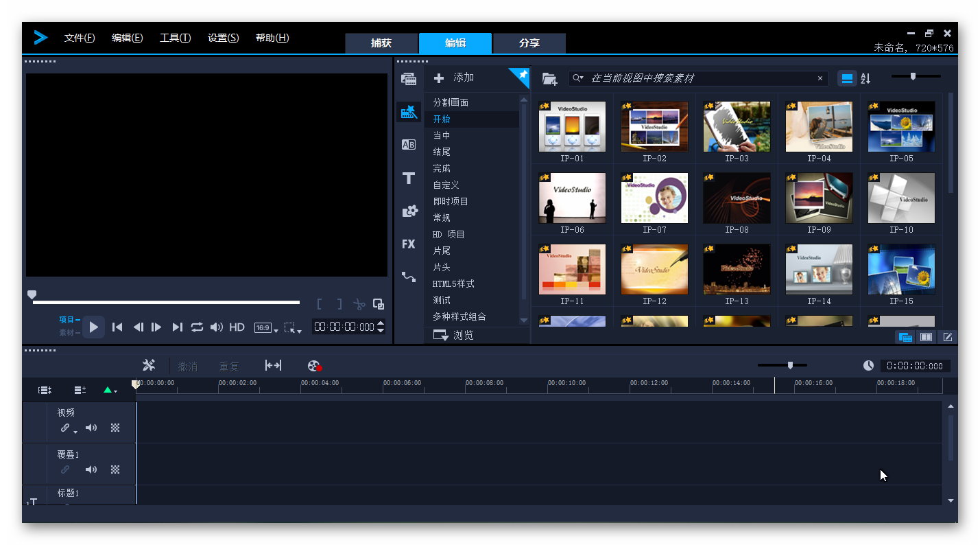Click the import media folder icon
The width and height of the screenshot is (980, 545).
pos(550,79)
